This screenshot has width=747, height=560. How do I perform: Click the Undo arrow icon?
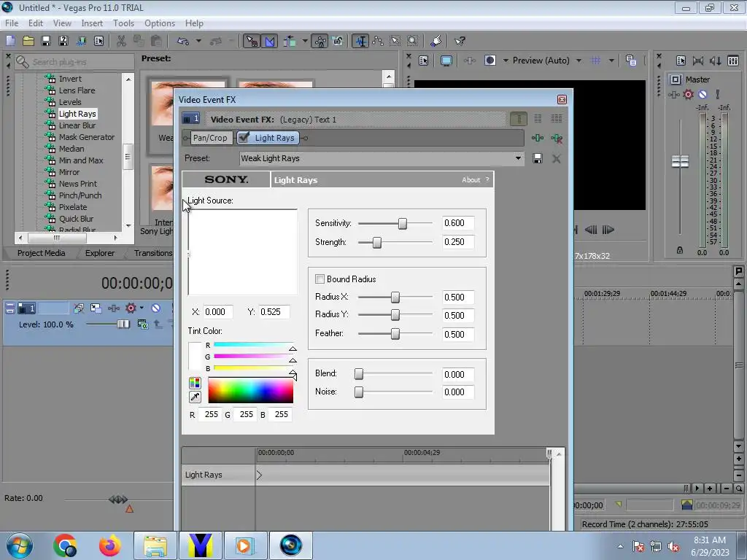click(183, 41)
